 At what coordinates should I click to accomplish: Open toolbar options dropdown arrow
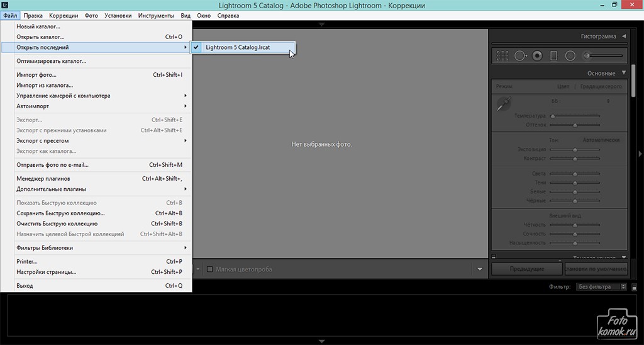[480, 269]
